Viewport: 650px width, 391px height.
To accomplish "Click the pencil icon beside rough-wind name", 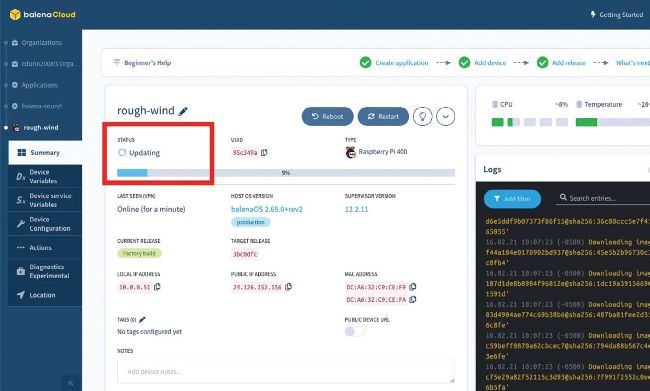I will tap(183, 111).
